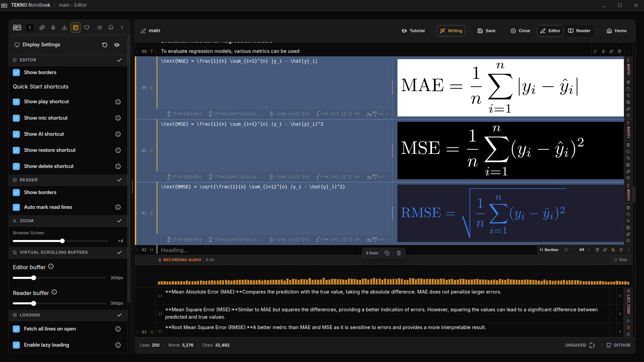Select the Editor tab
The image size is (644, 362).
coord(550,31)
